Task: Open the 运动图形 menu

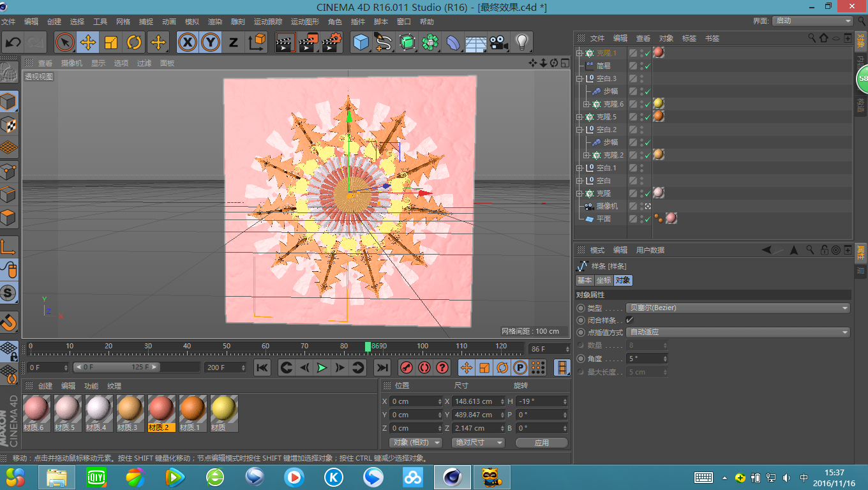Action: tap(304, 22)
